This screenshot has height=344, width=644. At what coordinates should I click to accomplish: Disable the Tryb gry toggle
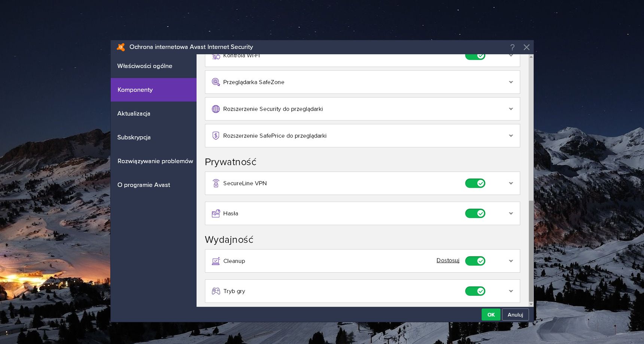[475, 291]
